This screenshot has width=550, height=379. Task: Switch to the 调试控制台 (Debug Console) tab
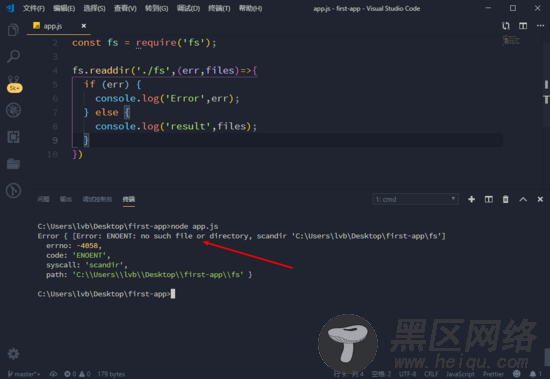coord(97,199)
